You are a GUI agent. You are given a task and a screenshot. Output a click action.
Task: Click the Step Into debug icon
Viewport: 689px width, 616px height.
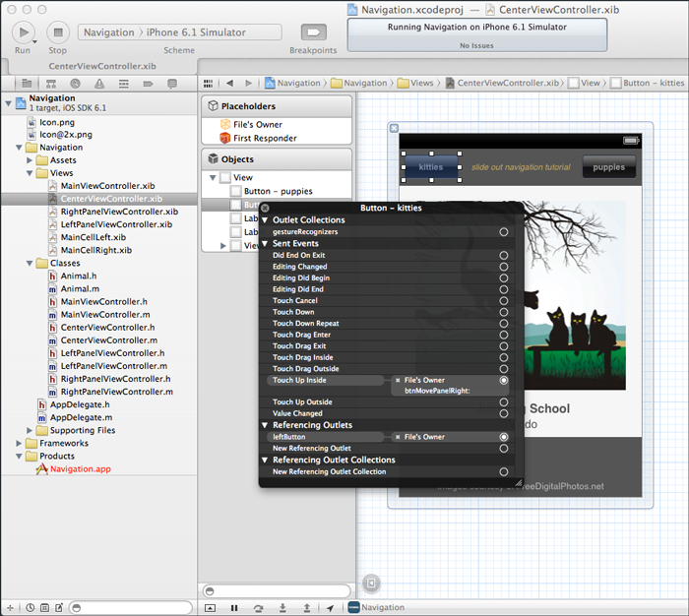pyautogui.click(x=282, y=608)
